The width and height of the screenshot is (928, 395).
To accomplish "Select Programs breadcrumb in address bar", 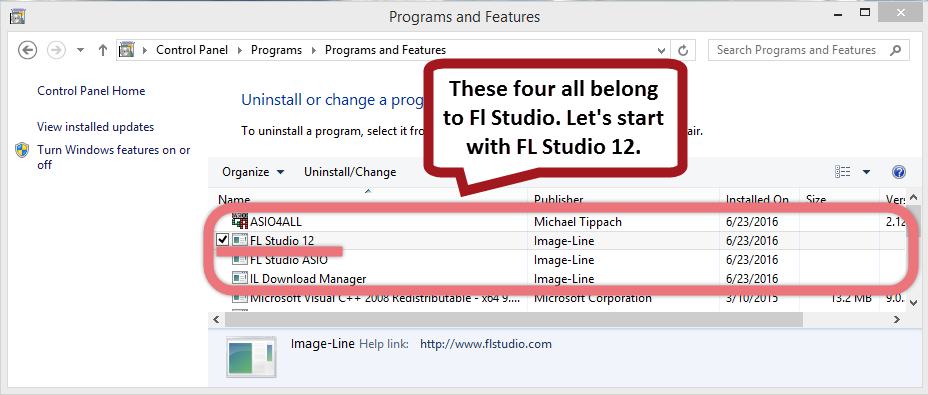I will pyautogui.click(x=276, y=50).
